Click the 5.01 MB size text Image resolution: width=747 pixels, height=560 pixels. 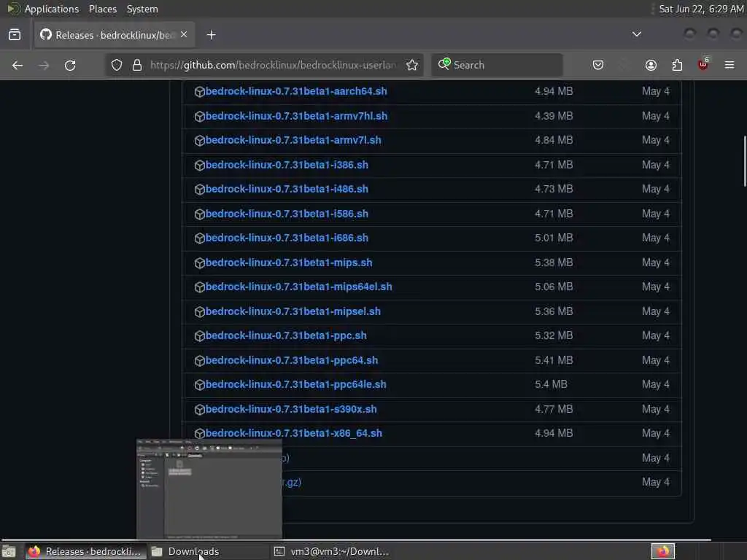pos(554,238)
